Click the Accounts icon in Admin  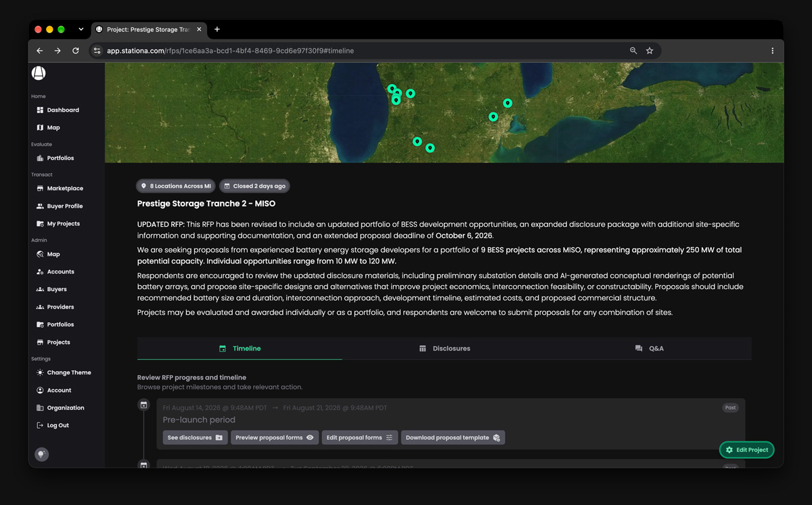40,271
